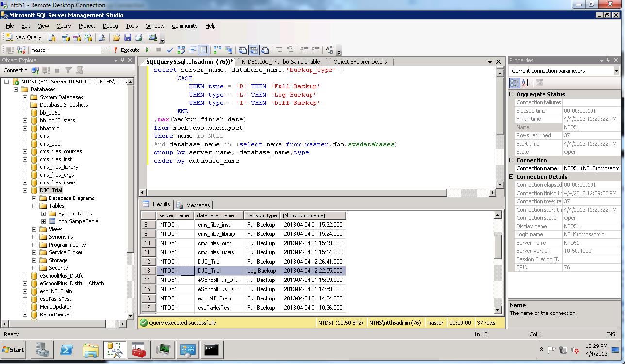Open the Community menu

pyautogui.click(x=184, y=26)
